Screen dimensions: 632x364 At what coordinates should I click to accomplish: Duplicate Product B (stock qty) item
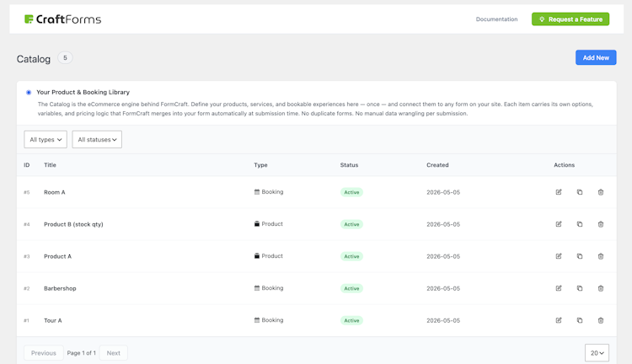580,224
